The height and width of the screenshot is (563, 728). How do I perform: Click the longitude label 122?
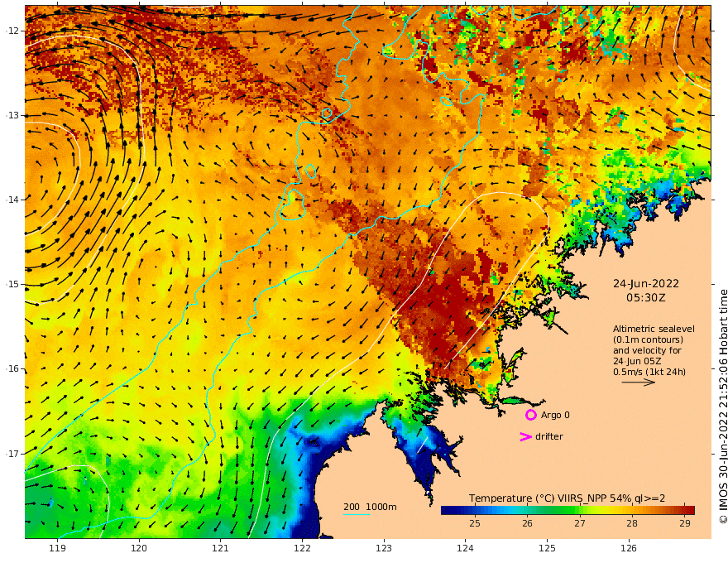click(x=302, y=548)
